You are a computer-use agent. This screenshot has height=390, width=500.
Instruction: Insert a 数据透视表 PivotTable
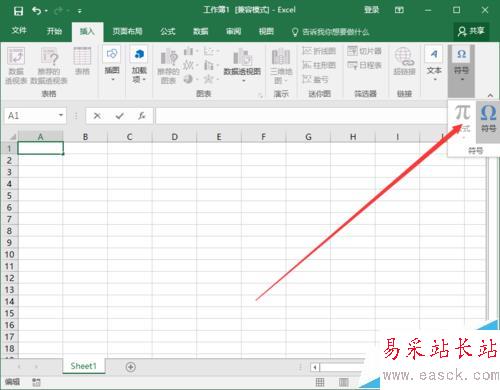tap(16, 65)
